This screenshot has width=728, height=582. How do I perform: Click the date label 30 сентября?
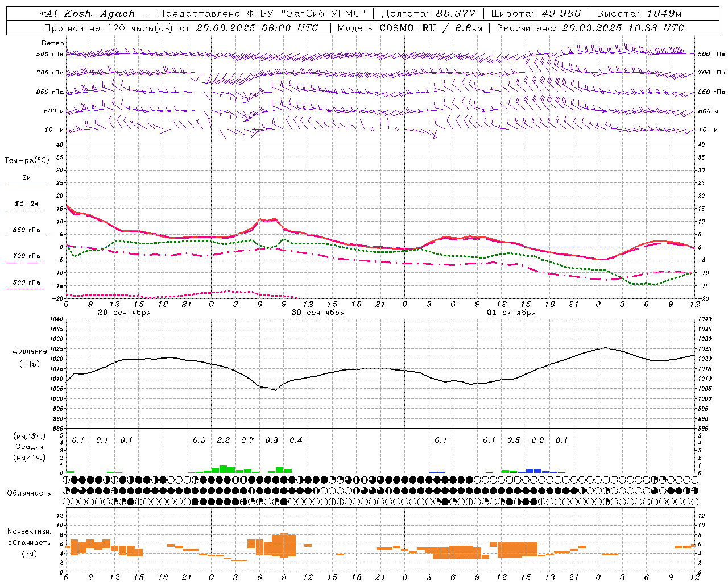pyautogui.click(x=318, y=313)
